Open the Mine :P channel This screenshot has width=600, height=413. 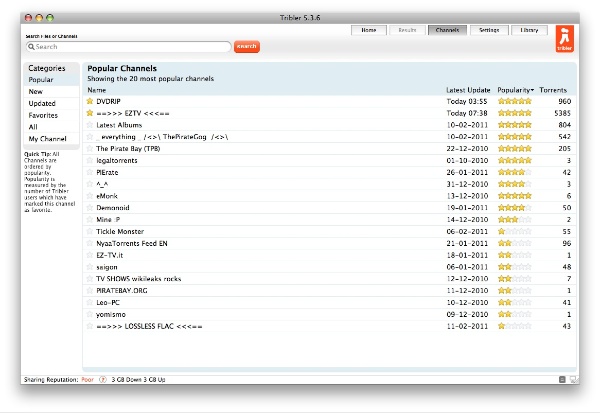[x=108, y=220]
